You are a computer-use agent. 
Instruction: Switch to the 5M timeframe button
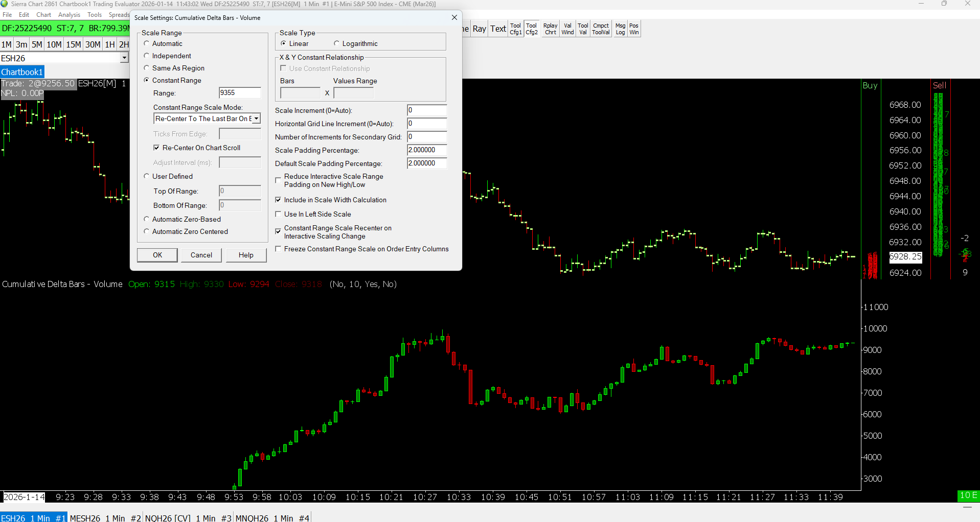[37, 44]
